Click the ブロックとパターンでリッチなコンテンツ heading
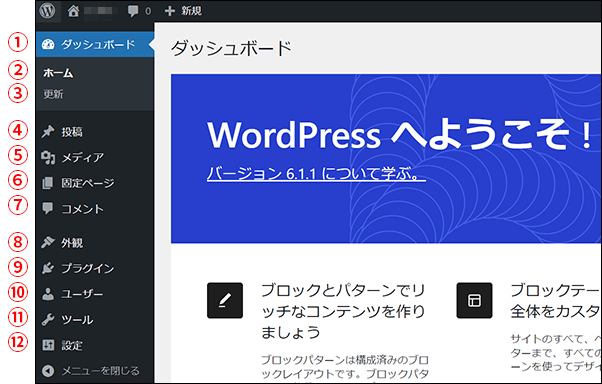 (343, 311)
